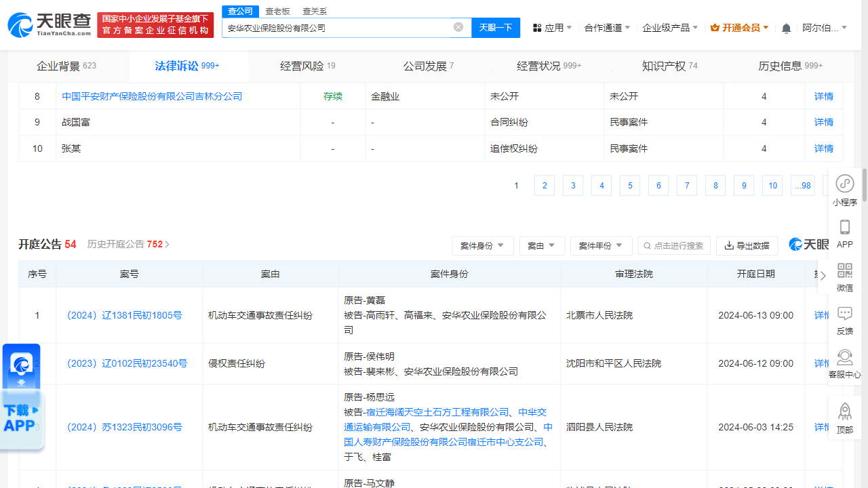Expand 历史开庭公告 752 link
868x488 pixels.
128,244
